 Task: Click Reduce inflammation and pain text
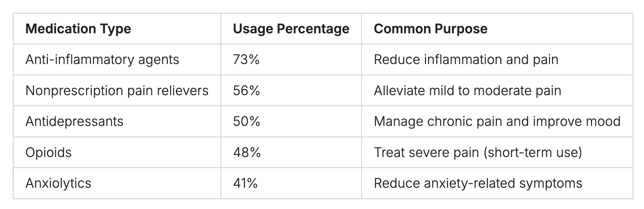pyautogui.click(x=466, y=60)
